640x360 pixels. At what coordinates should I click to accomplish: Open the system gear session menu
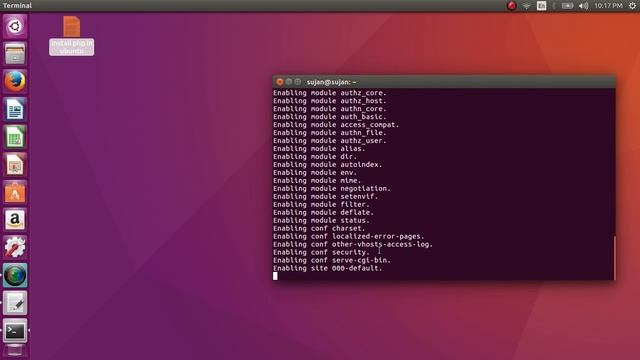coord(632,6)
